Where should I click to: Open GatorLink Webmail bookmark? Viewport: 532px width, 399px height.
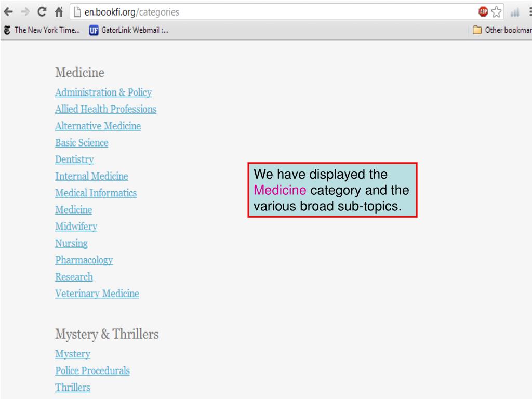tap(129, 30)
